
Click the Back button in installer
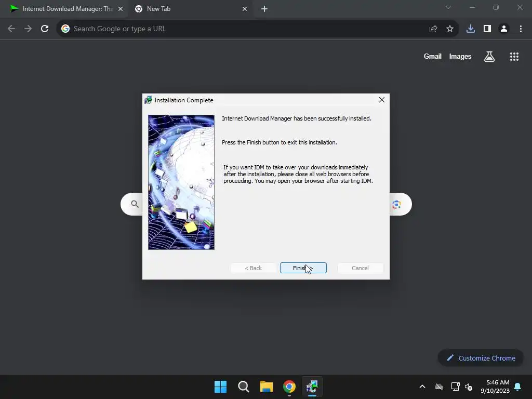[x=253, y=268]
